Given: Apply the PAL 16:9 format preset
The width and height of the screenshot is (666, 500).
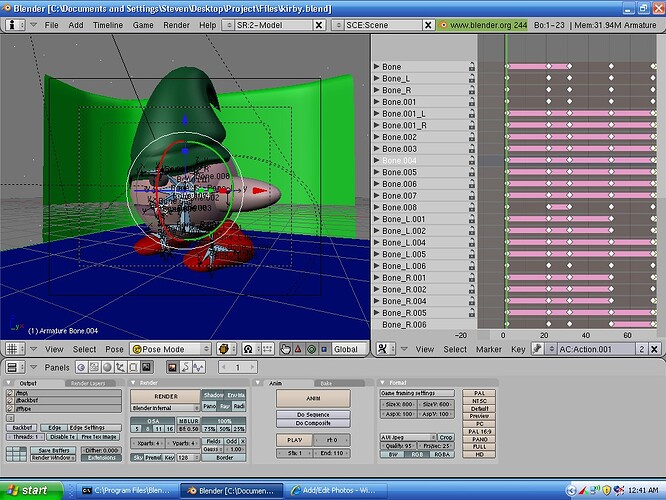Looking at the screenshot, I should [479, 432].
